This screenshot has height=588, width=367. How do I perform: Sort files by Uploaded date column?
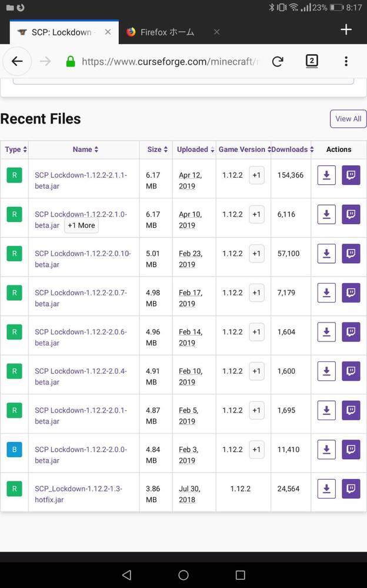click(x=195, y=150)
